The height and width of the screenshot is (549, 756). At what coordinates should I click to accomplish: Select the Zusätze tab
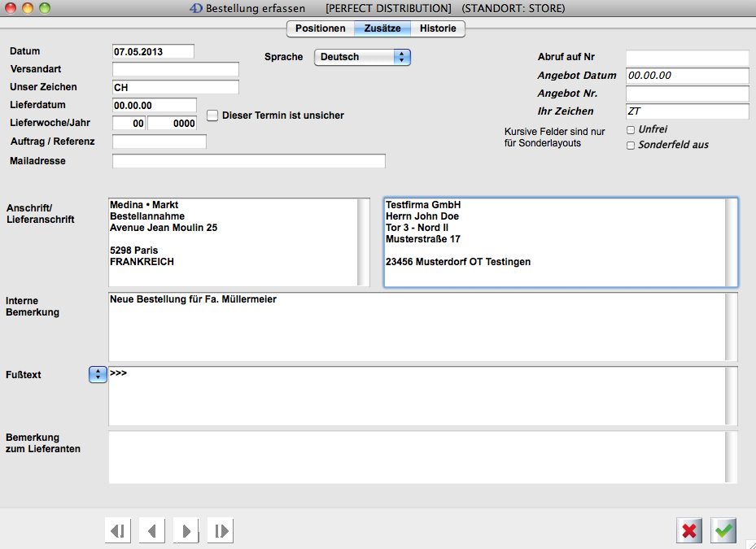pos(382,28)
